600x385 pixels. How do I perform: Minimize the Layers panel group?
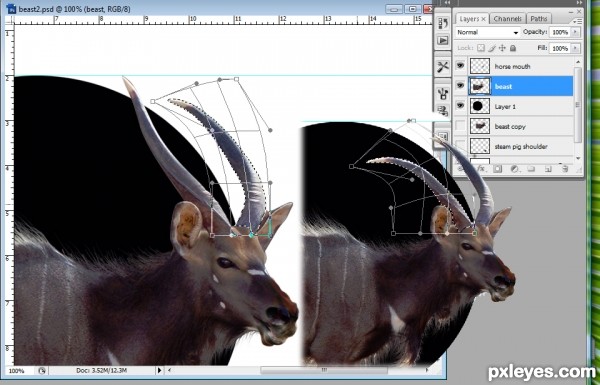(571, 12)
